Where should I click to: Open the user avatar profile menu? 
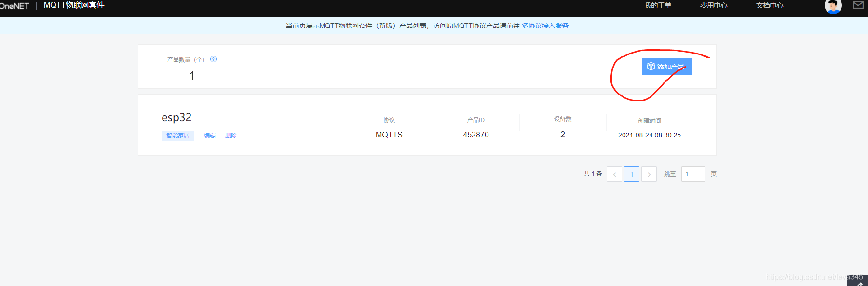tap(833, 6)
